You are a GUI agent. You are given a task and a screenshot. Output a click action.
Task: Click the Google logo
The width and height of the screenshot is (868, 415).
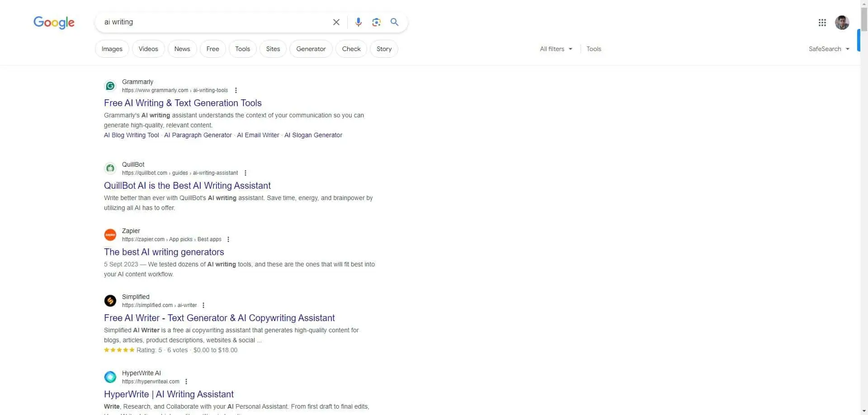point(54,22)
